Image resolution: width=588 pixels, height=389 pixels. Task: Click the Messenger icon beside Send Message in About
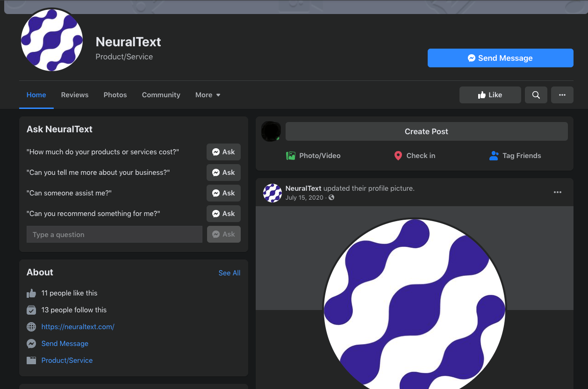tap(31, 343)
